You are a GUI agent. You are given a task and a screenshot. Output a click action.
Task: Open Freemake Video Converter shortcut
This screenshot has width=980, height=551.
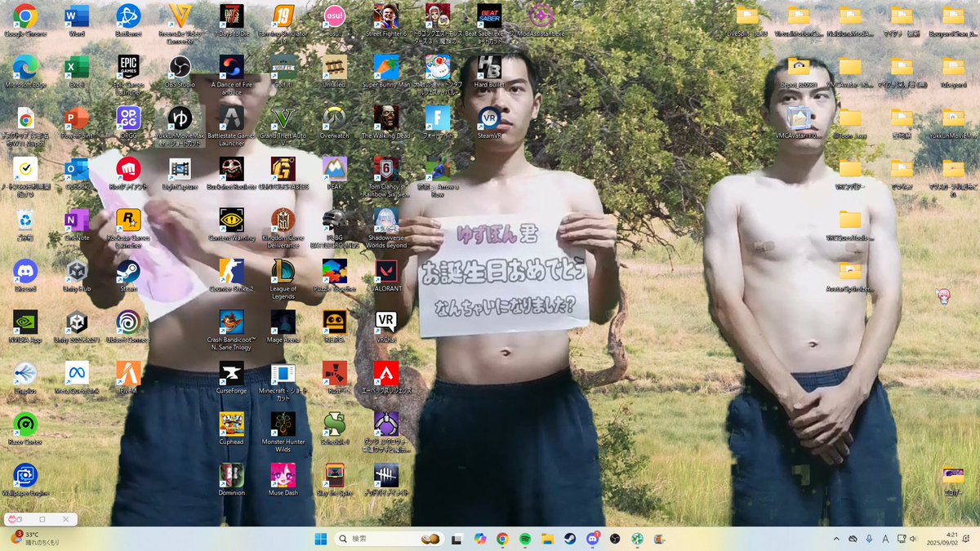coord(180,24)
